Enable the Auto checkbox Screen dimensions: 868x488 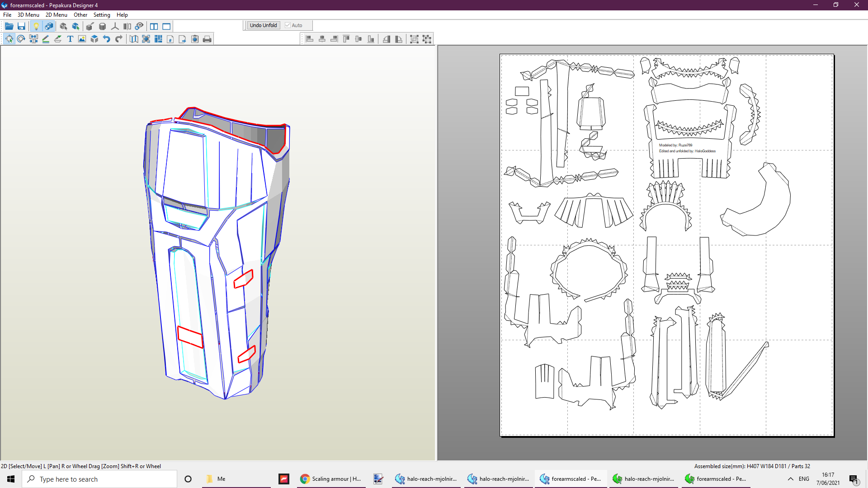(x=288, y=25)
